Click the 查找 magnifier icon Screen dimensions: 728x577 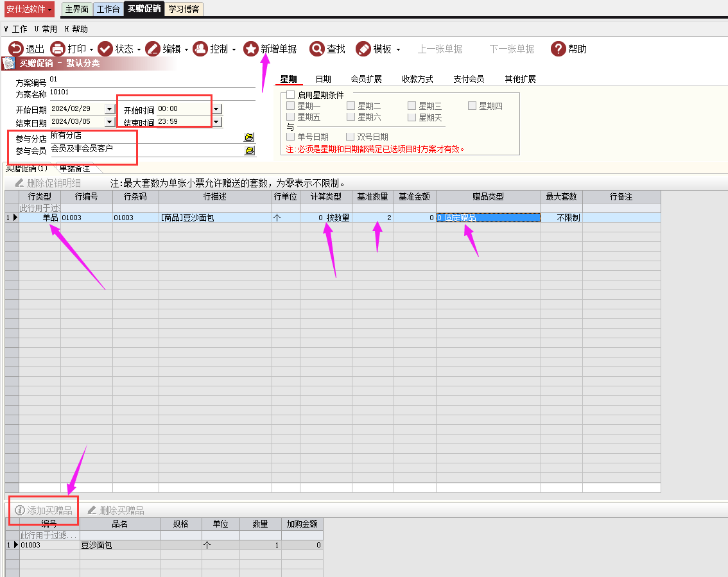tap(317, 49)
